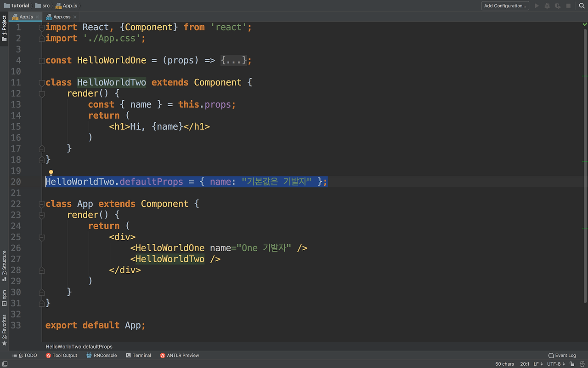Open the 1: Project tool window

[4, 29]
